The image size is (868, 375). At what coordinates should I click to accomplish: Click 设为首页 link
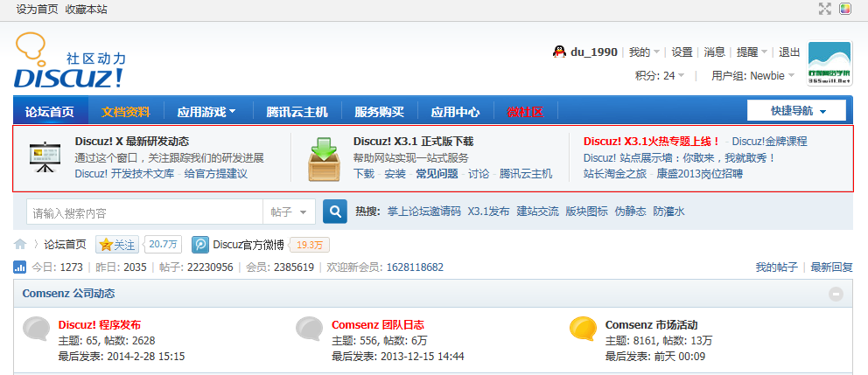click(x=37, y=10)
